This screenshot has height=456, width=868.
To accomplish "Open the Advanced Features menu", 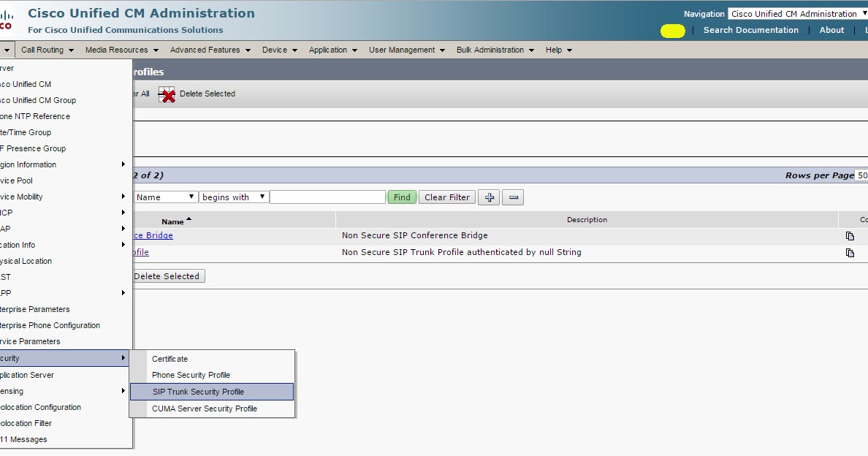I will tap(210, 50).
